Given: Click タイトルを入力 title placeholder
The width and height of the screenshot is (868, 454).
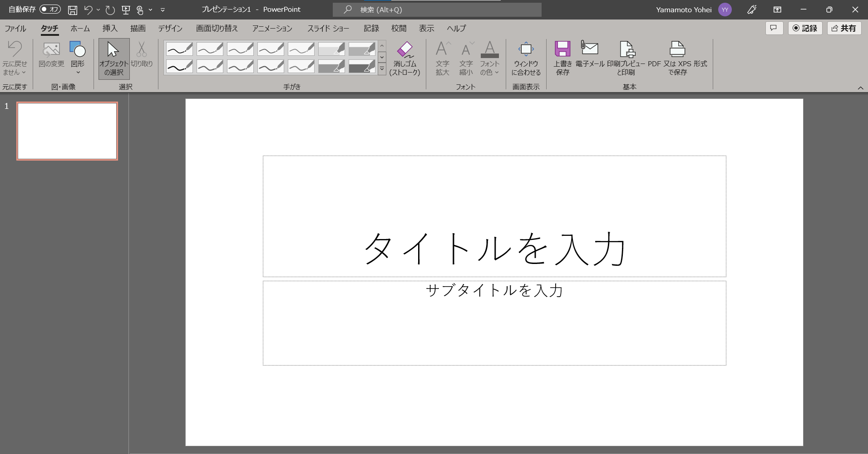Looking at the screenshot, I should point(494,216).
